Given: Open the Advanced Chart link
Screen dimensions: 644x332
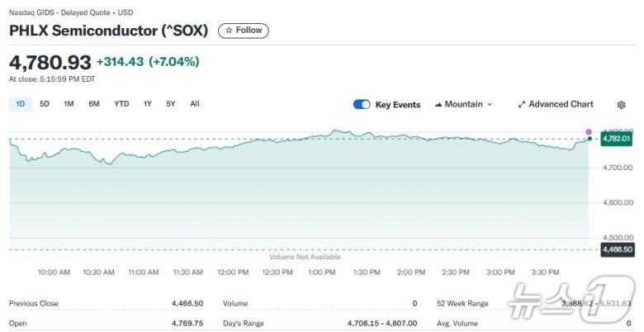Looking at the screenshot, I should [x=561, y=105].
